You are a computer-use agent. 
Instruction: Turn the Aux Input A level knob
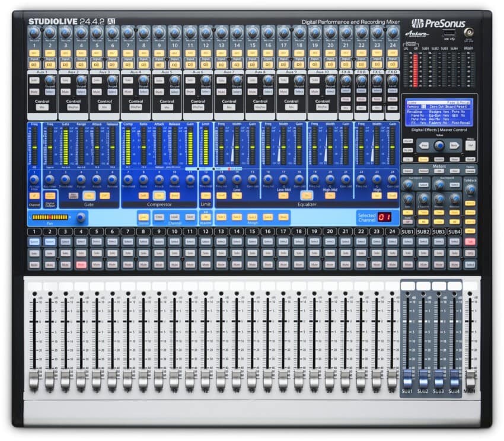(x=408, y=183)
